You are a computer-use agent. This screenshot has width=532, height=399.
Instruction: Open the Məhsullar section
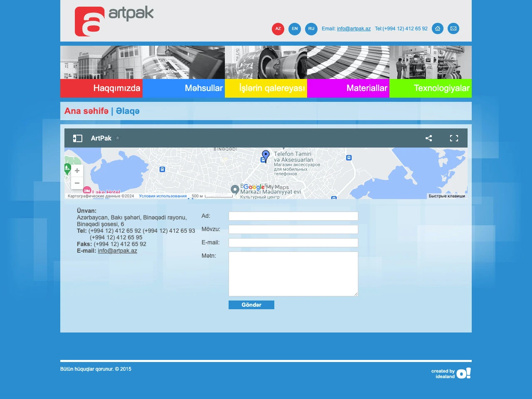point(183,88)
